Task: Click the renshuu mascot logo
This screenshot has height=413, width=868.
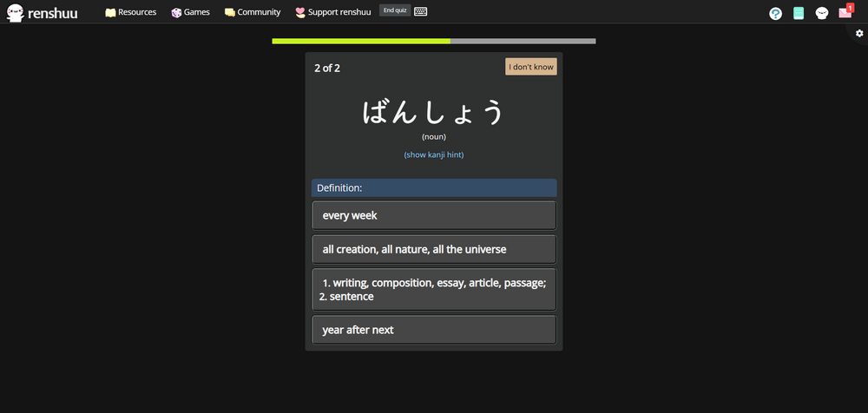Action: coord(15,13)
